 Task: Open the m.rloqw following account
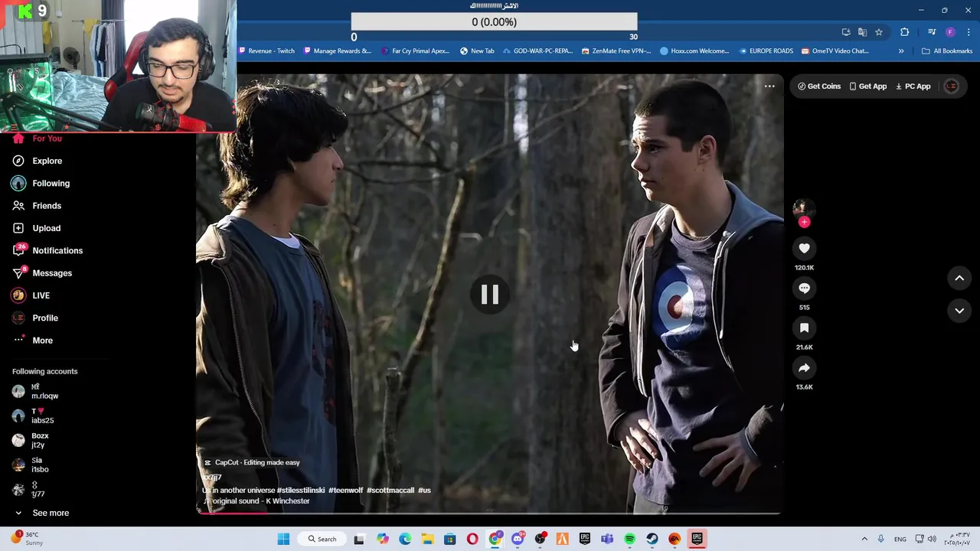(x=36, y=392)
